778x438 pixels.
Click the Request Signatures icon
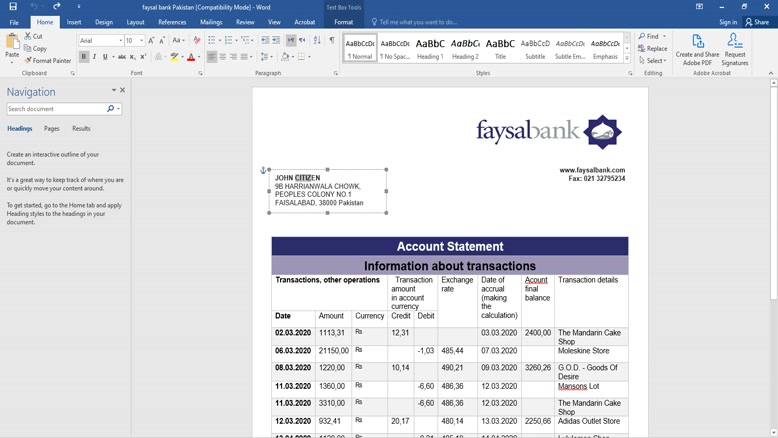click(x=734, y=42)
